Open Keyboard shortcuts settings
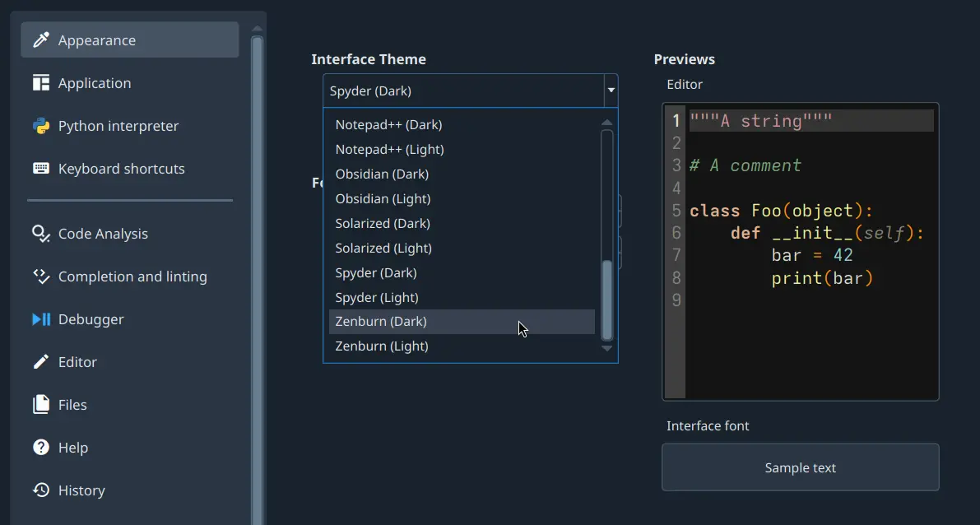The image size is (980, 525). tap(130, 169)
